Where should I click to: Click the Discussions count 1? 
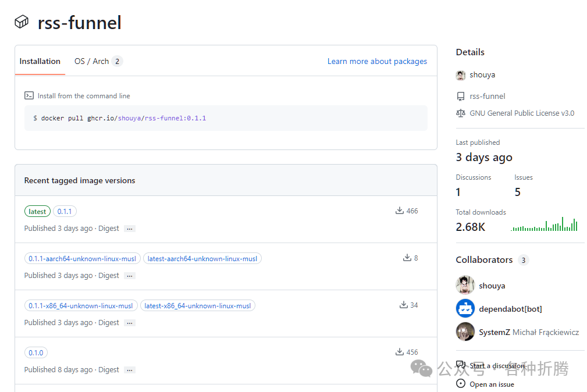tap(458, 192)
